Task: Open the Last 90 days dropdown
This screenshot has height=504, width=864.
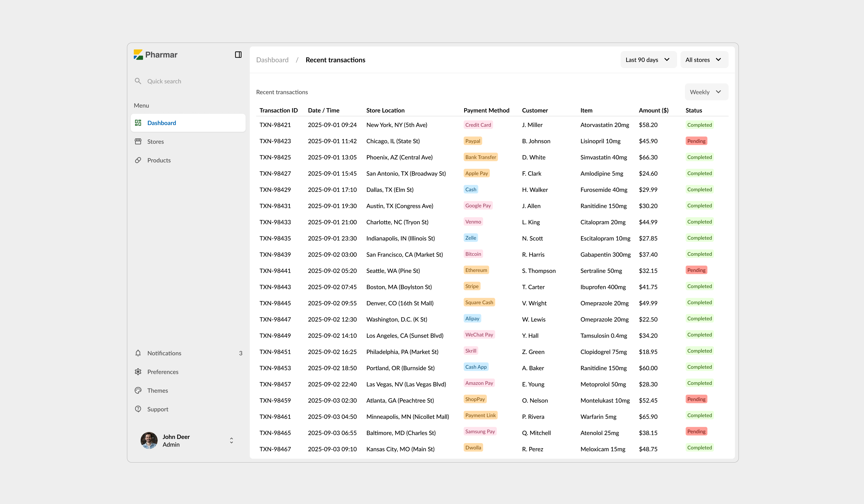Action: [648, 60]
